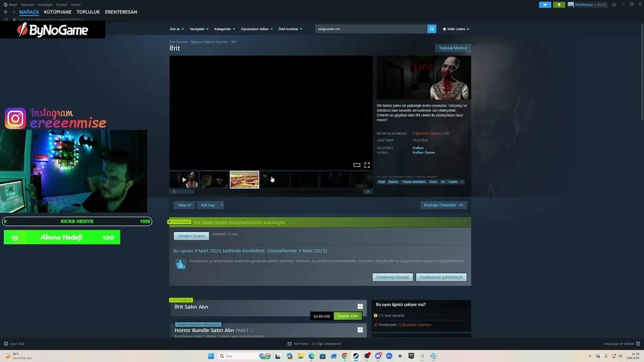Click the media strip right scroll arrow
The width and height of the screenshot is (644, 362).
point(368,192)
